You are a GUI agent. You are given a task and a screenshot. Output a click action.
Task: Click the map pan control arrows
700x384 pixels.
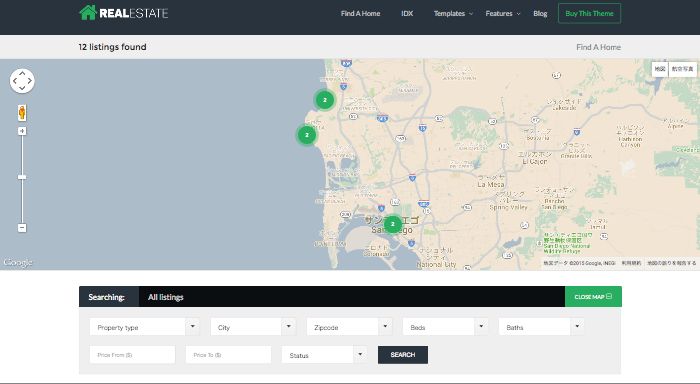[22, 81]
